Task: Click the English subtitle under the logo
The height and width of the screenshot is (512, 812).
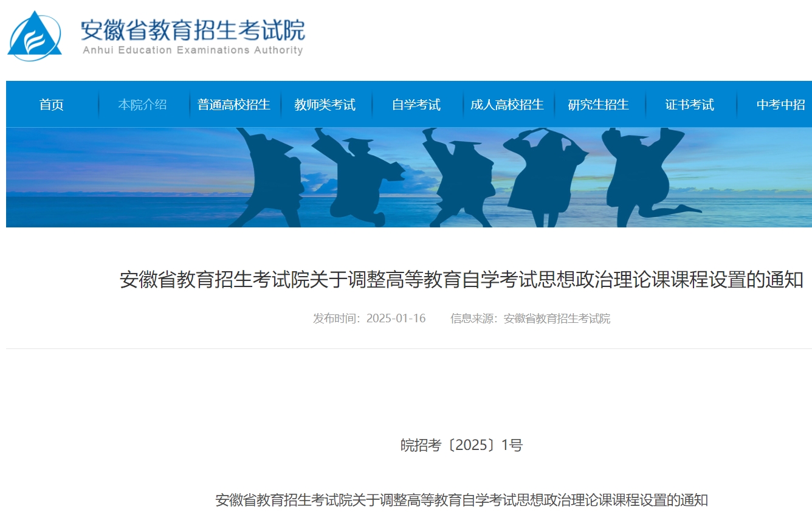Action: tap(191, 52)
